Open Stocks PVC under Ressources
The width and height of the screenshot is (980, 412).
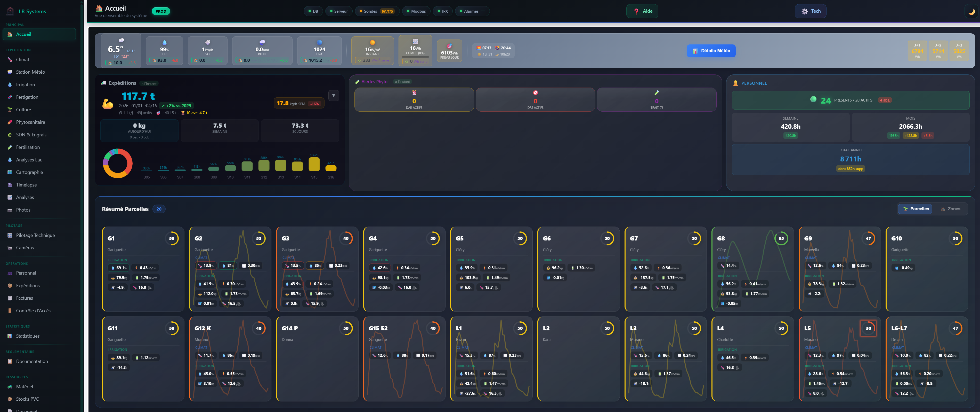pyautogui.click(x=27, y=399)
